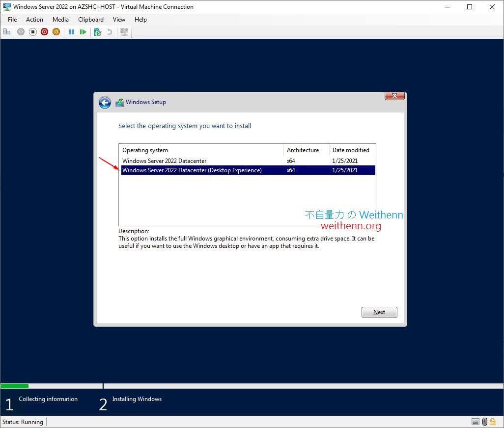Click the greyed-out Start VM toolbar icon
Image resolution: width=504 pixels, height=428 pixels.
point(21,32)
